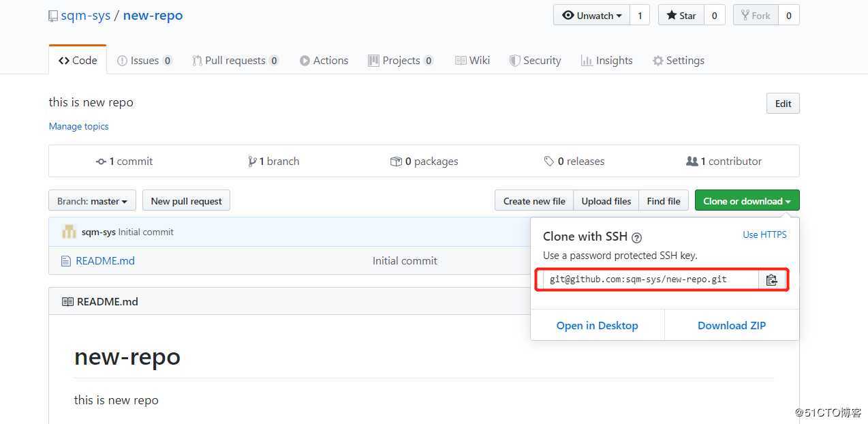The image size is (868, 424).
Task: Click sqm-sys author name in commit bar
Action: 99,232
